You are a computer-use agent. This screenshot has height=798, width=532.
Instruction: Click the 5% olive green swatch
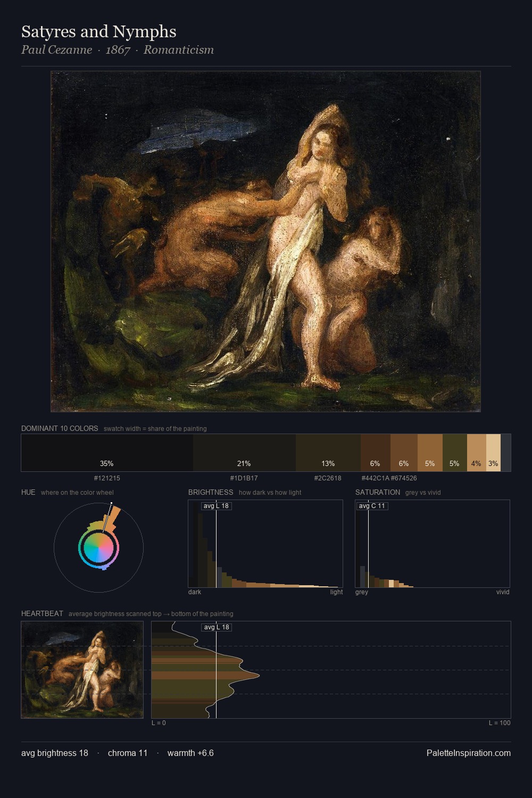click(455, 453)
